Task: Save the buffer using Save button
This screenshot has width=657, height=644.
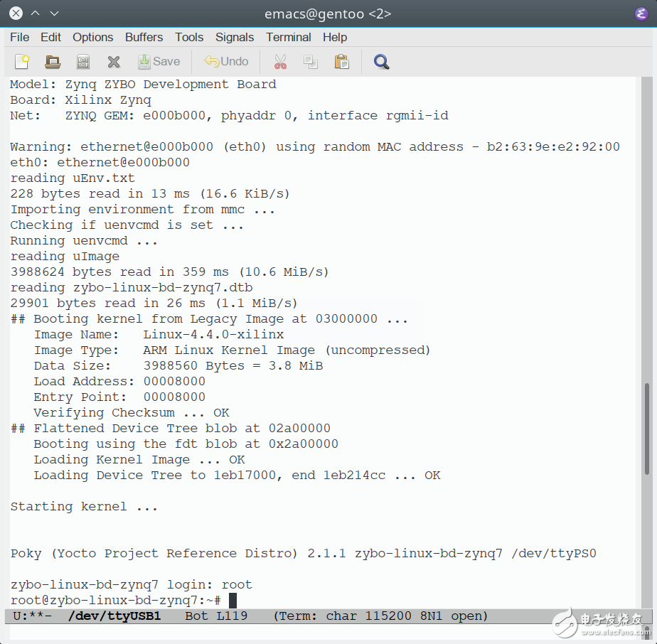Action: pyautogui.click(x=159, y=62)
